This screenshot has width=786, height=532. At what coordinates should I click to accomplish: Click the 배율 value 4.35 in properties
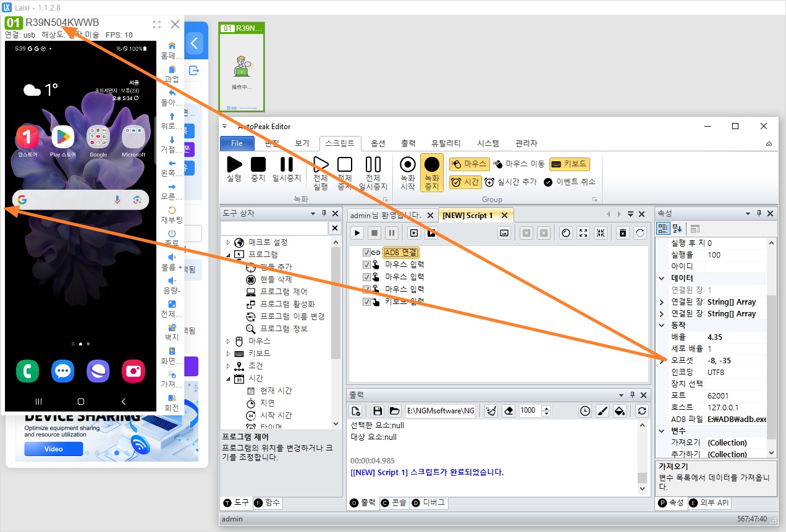(736, 337)
